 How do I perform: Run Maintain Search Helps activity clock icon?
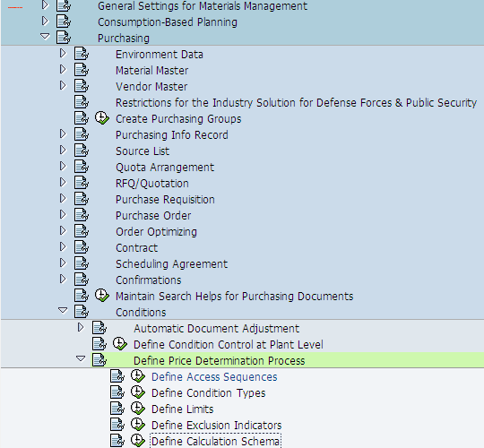tap(102, 296)
